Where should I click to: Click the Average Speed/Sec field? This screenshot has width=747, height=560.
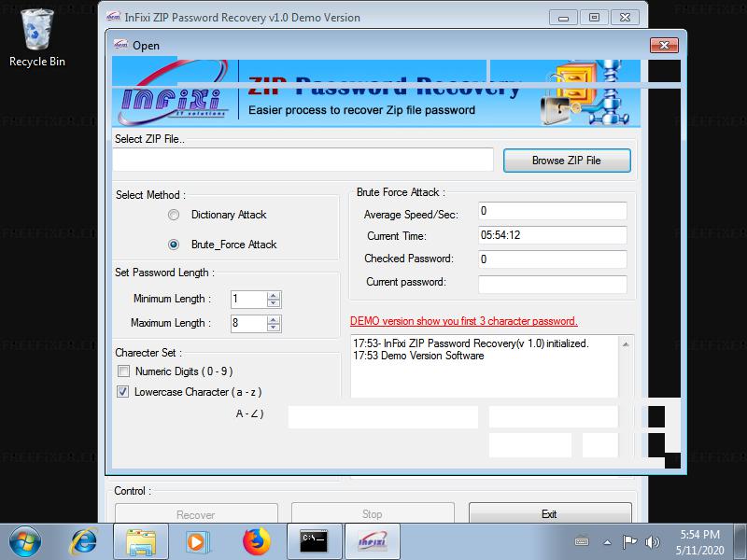[553, 211]
